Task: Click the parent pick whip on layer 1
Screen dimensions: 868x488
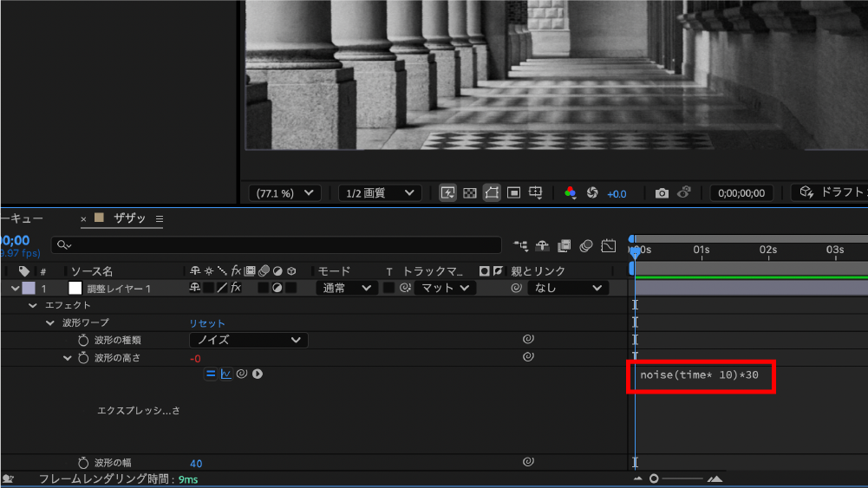Action: coord(516,288)
